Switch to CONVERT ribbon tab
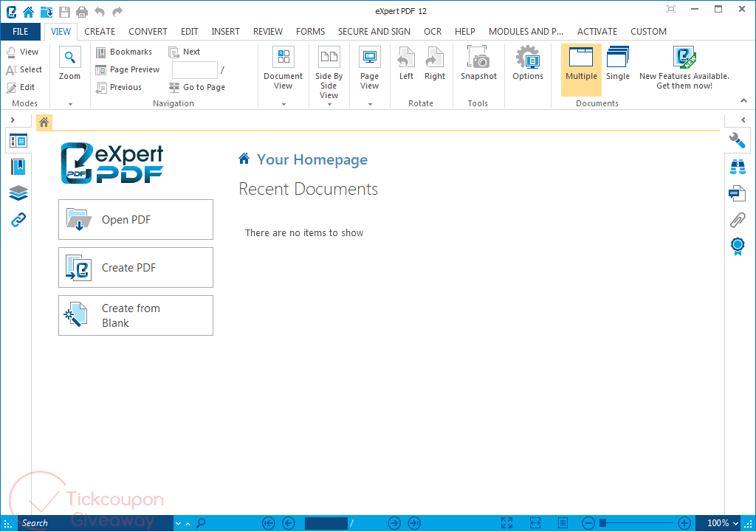Screen dimensions: 756x532 [x=148, y=31]
